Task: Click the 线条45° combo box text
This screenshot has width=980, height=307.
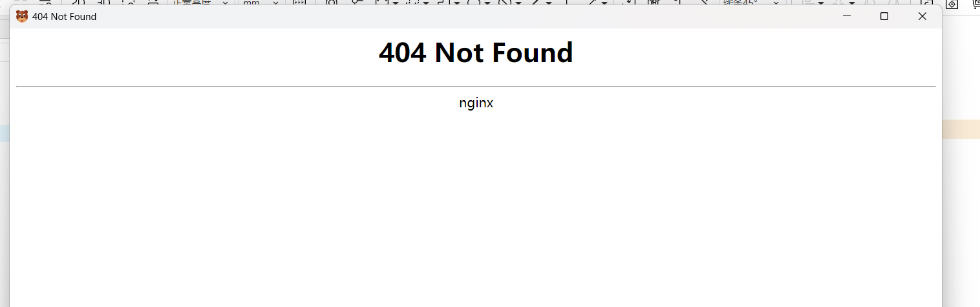Action: 741,3
